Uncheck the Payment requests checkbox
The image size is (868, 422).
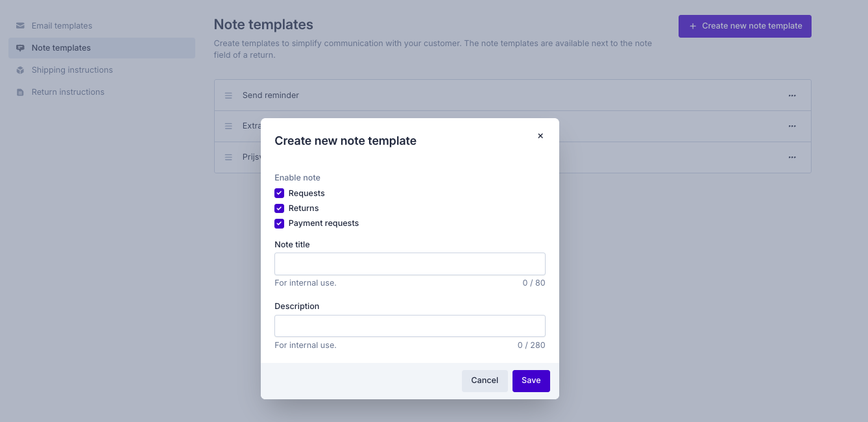280,223
